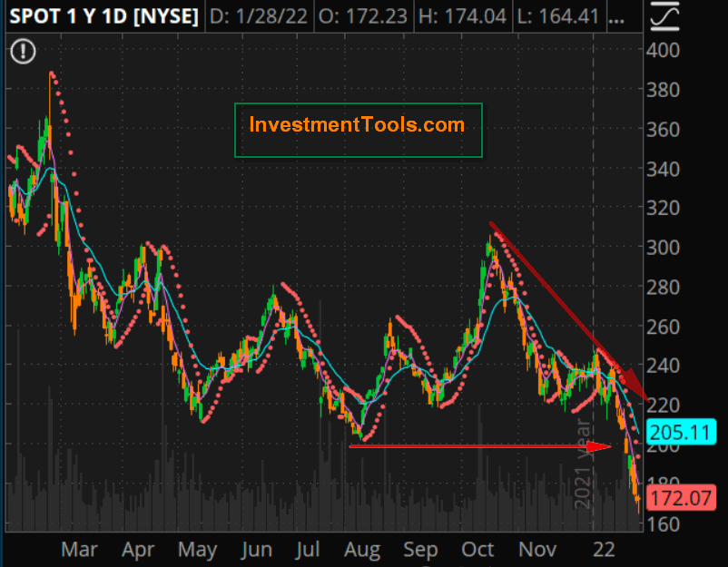Click the Aug label on time axis

pyautogui.click(x=362, y=551)
